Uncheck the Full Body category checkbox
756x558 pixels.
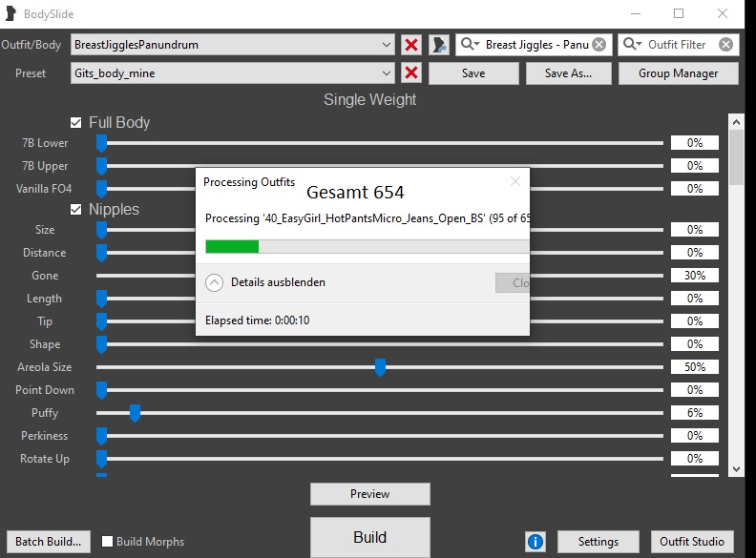coord(76,122)
